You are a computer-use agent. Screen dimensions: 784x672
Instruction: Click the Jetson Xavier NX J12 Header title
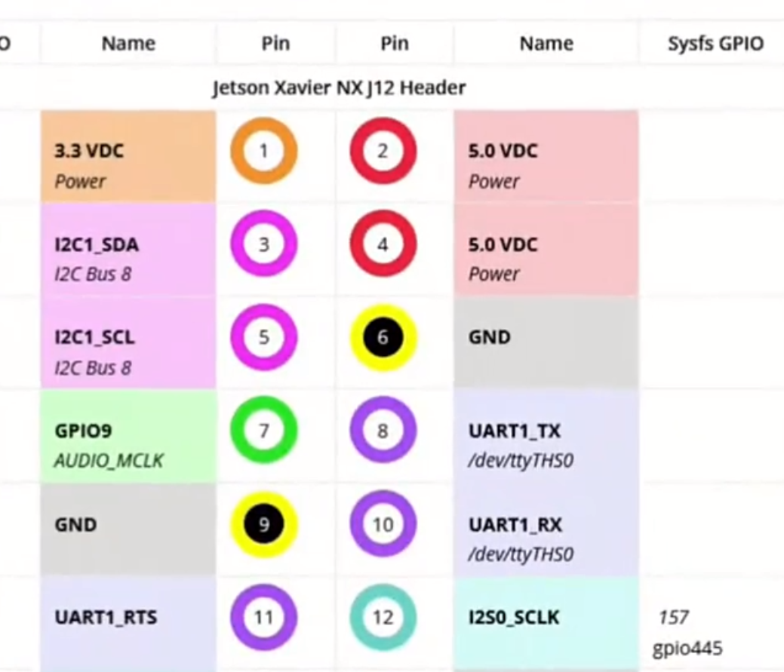tap(339, 88)
